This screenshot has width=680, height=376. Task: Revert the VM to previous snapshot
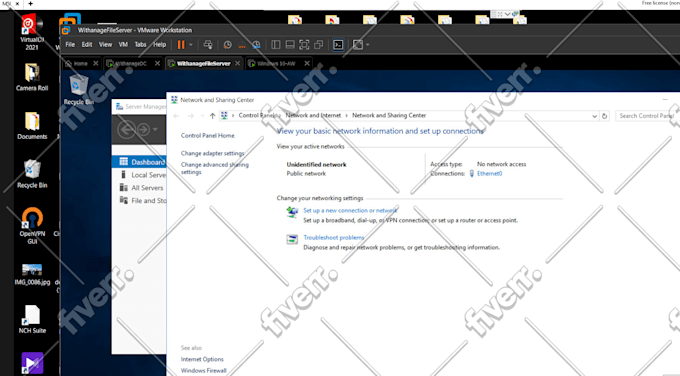(242, 45)
